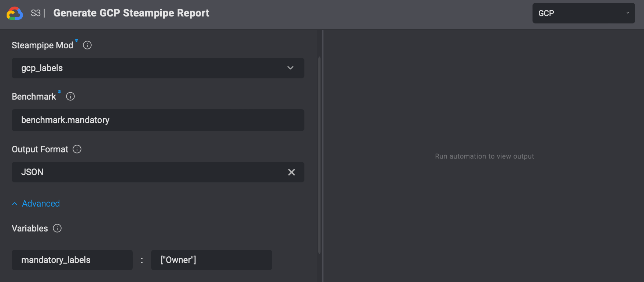The height and width of the screenshot is (282, 644).
Task: Open the GCP selector in header
Action: 584,13
